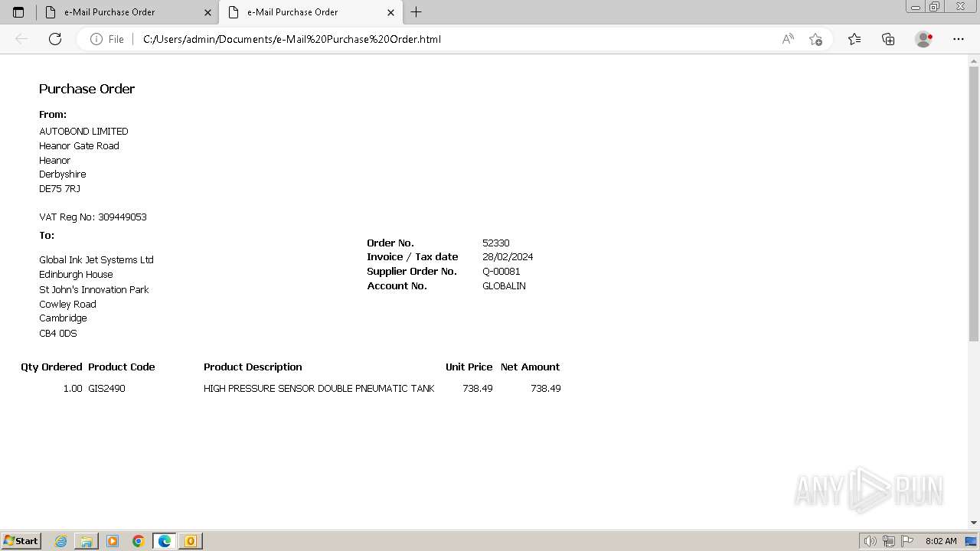
Task: Click HIGH PRESSURE SENSOR DOUBLE PNEUMATIC TANK description
Action: click(x=318, y=389)
